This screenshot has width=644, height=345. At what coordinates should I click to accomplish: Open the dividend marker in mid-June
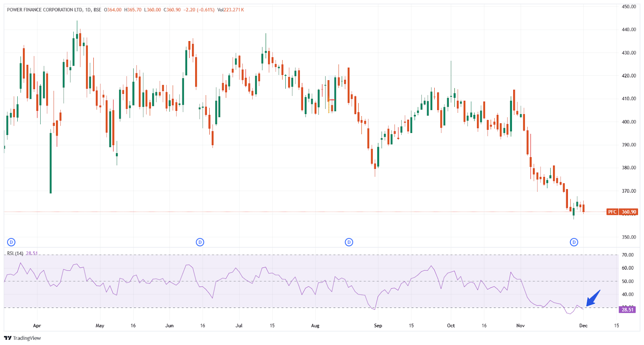click(x=200, y=242)
